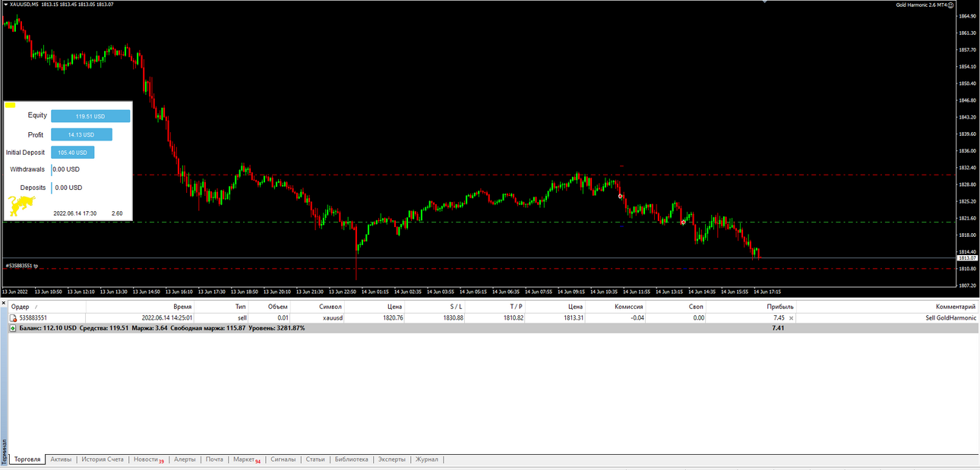
Task: Switch to the Журнал tab
Action: click(x=427, y=459)
